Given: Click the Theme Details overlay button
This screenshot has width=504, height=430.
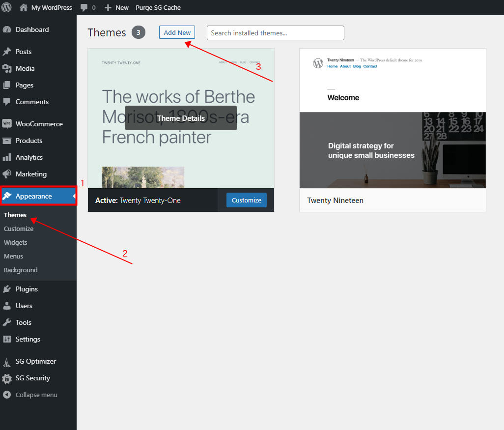Looking at the screenshot, I should 181,118.
